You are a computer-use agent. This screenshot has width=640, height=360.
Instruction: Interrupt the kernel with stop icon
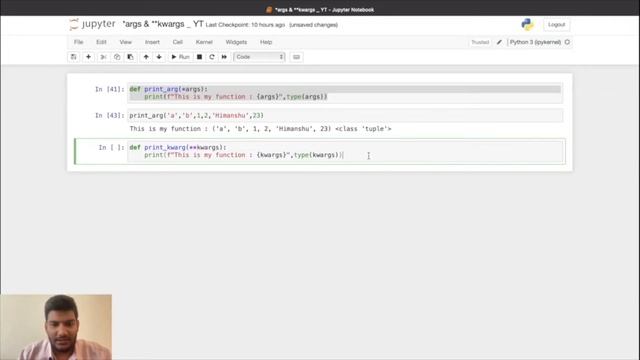(199, 57)
